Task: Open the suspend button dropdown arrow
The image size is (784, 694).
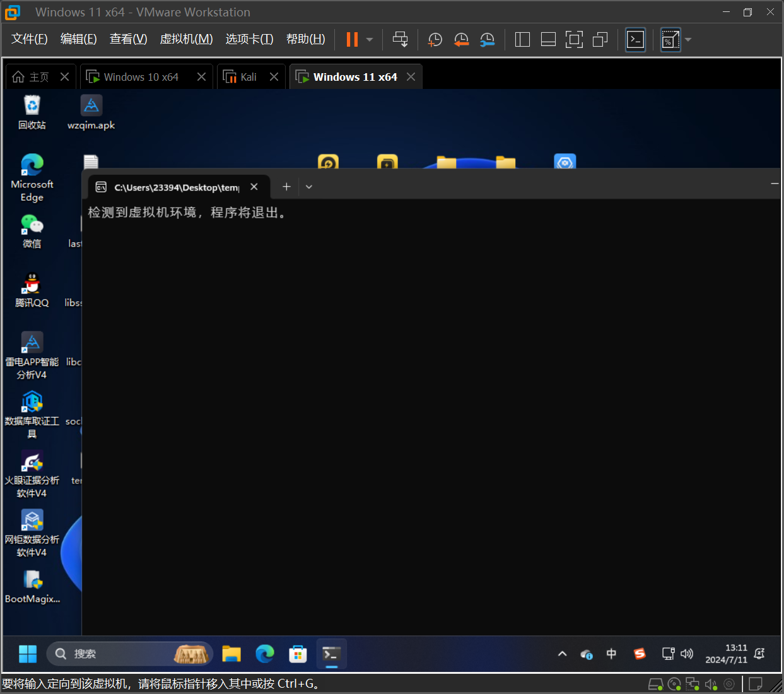Action: pyautogui.click(x=369, y=39)
